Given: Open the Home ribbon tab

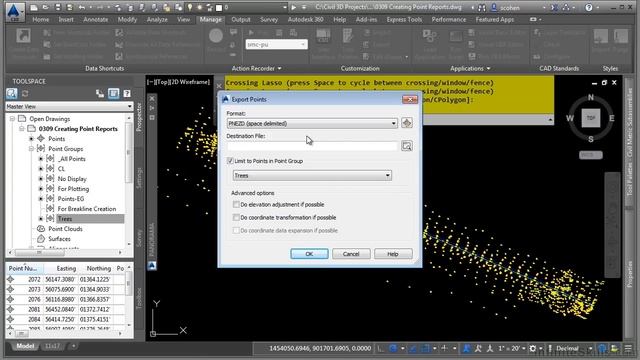Looking at the screenshot, I should (x=40, y=19).
